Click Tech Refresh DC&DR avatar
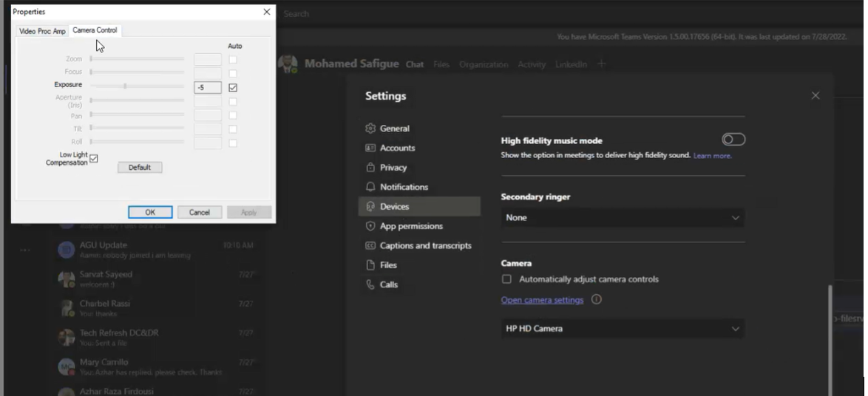868x396 pixels. coord(67,338)
